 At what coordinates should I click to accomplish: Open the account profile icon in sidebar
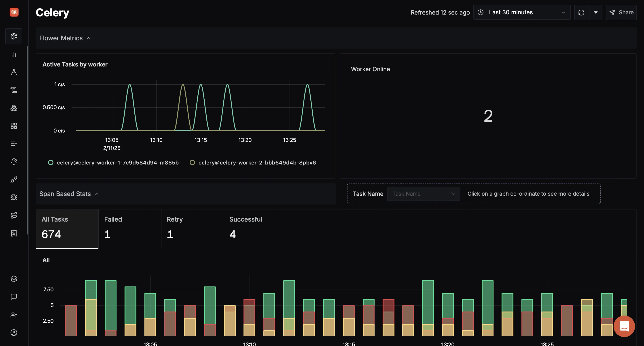tap(14, 333)
